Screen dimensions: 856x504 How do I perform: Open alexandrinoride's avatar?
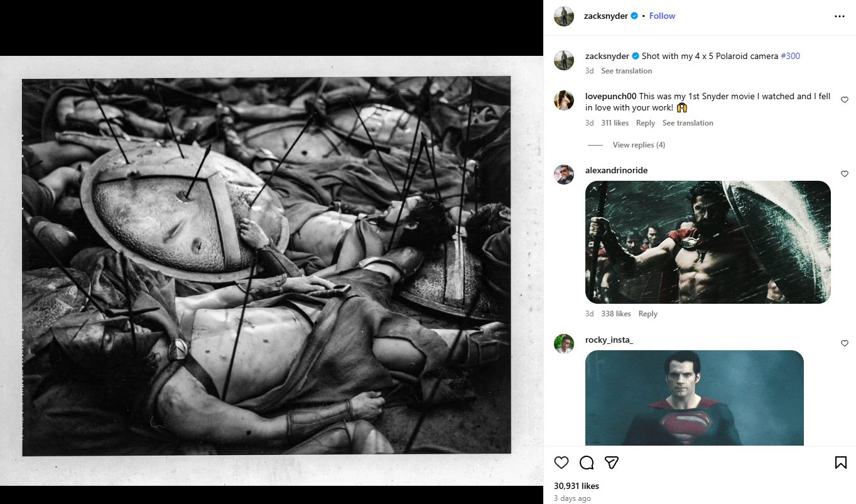click(564, 174)
